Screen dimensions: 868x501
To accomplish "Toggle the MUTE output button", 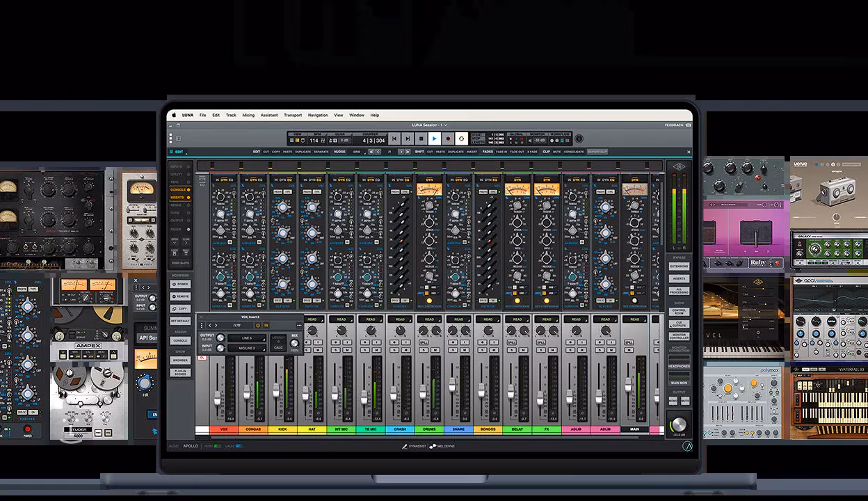I will (x=685, y=401).
